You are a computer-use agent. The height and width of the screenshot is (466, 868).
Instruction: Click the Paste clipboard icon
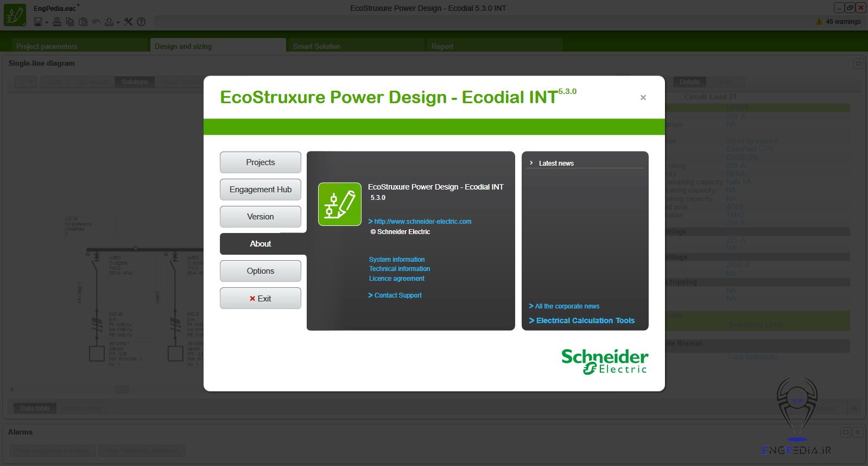pyautogui.click(x=83, y=22)
